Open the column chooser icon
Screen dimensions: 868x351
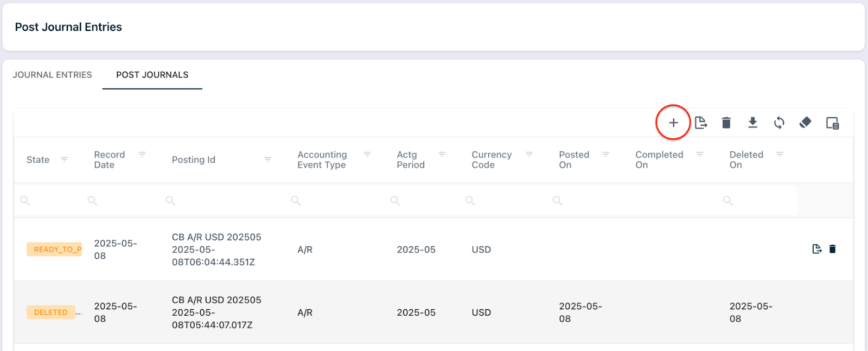coord(832,123)
